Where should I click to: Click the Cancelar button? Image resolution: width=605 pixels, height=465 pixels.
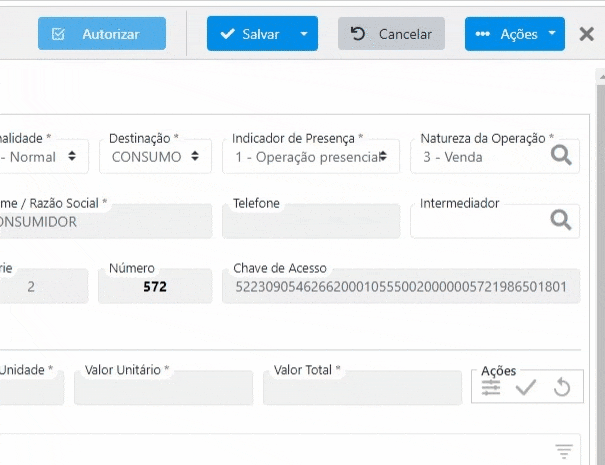point(391,34)
